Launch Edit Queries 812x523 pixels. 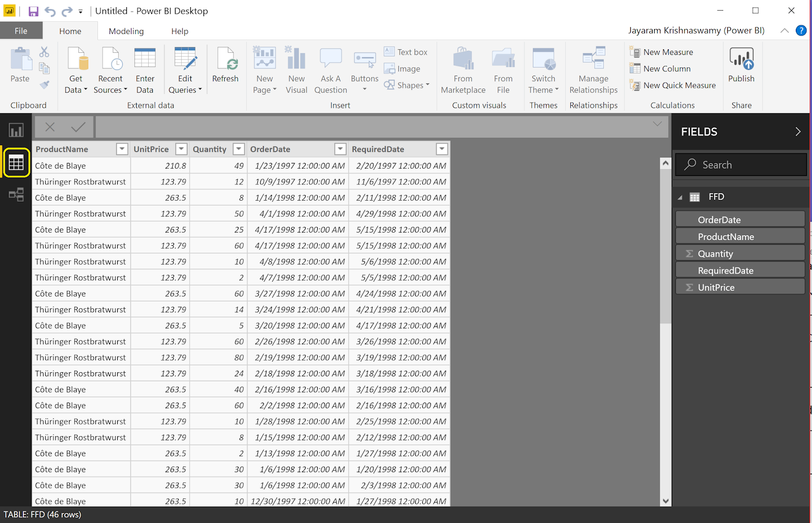point(185,69)
